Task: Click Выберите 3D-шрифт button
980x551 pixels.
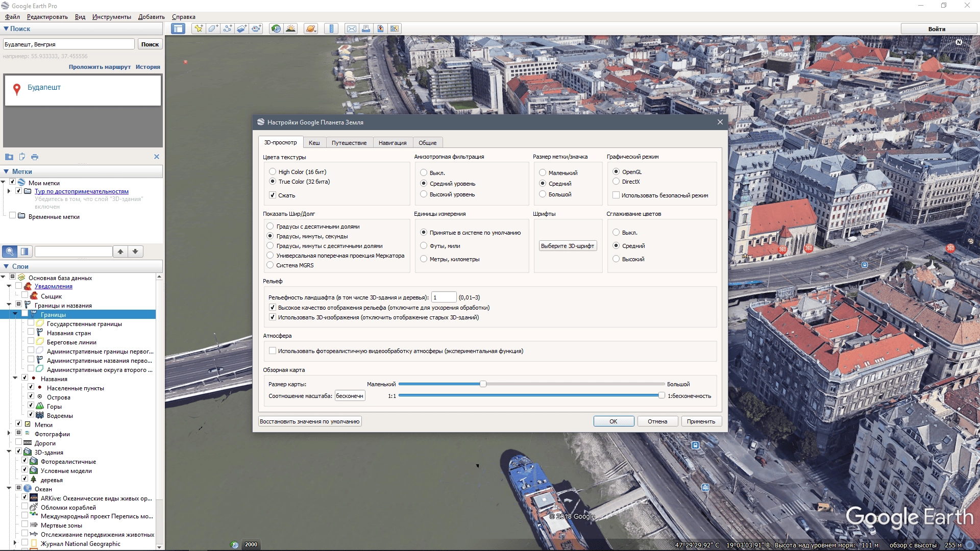Action: click(x=568, y=246)
